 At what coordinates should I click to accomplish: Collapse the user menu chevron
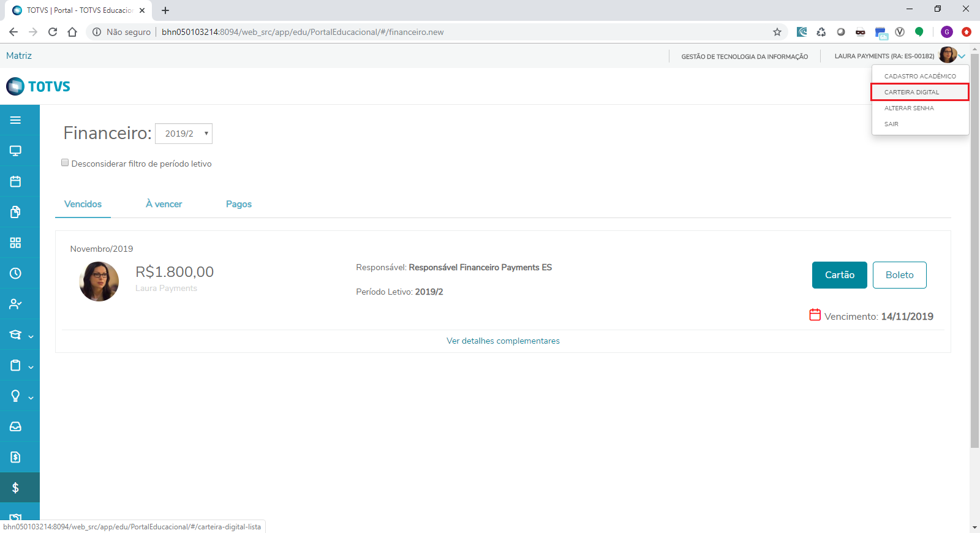(962, 56)
